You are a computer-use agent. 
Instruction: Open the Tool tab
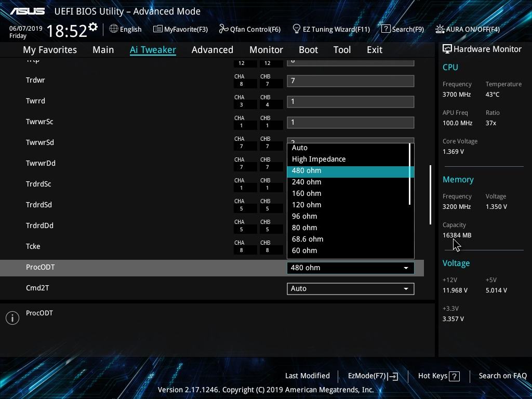(x=342, y=50)
